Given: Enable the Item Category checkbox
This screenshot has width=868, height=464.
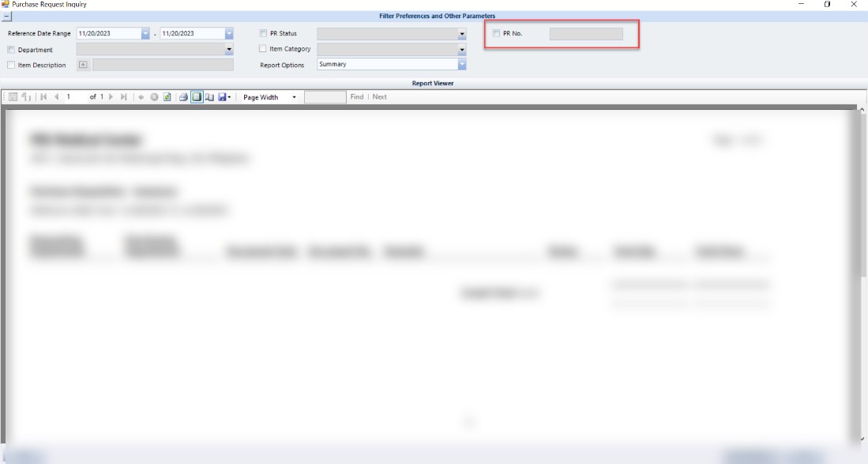Looking at the screenshot, I should 263,49.
